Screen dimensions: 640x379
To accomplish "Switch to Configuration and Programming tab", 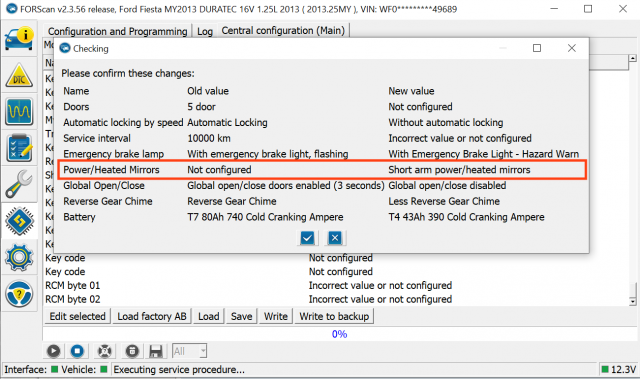I will [118, 31].
